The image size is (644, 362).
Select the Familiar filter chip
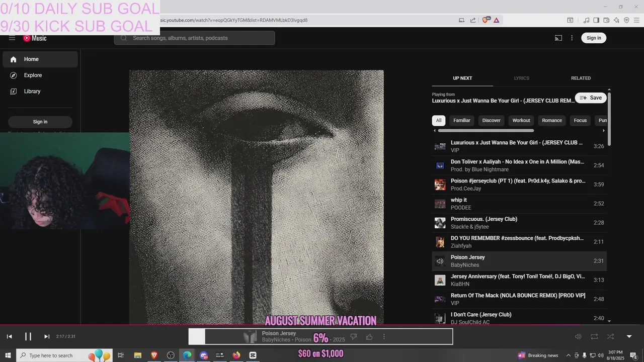(462, 121)
